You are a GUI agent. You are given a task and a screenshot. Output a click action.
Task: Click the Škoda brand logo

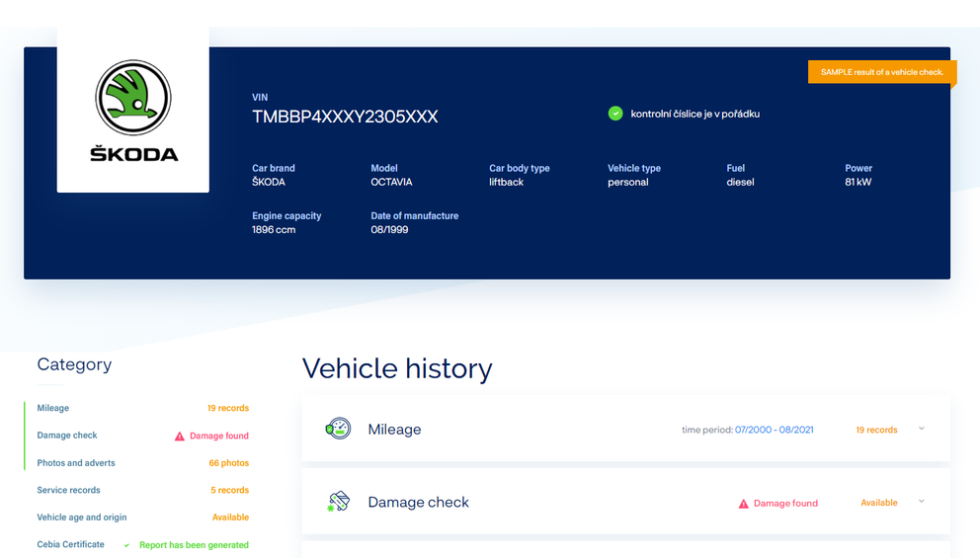pyautogui.click(x=133, y=111)
